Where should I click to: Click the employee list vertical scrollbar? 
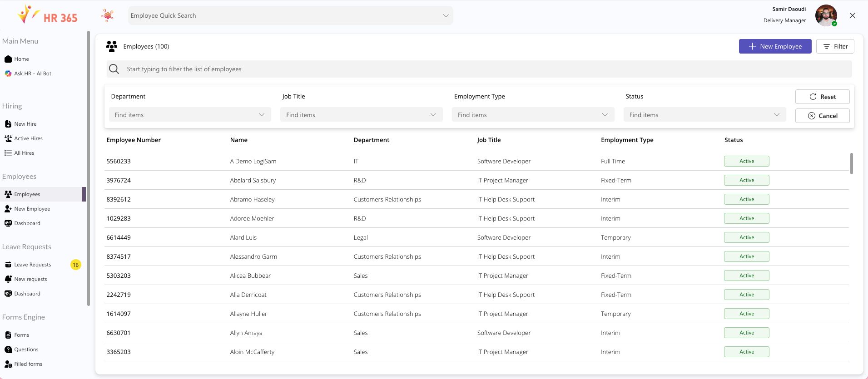click(851, 163)
